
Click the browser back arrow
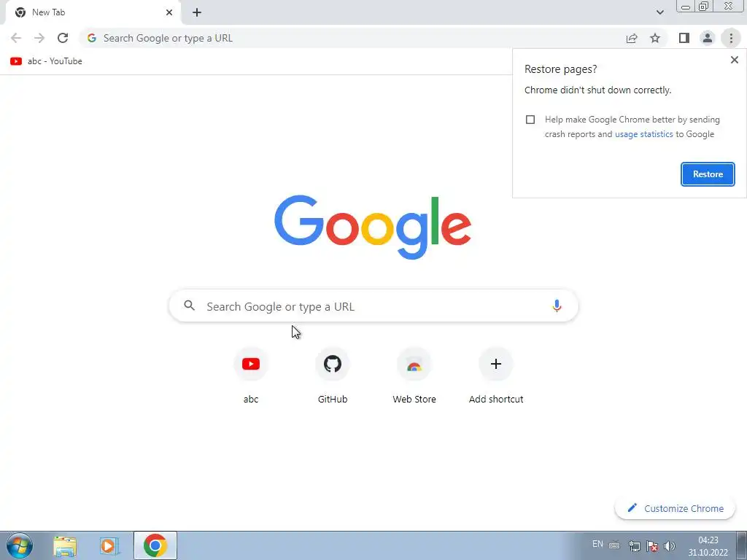[x=16, y=38]
